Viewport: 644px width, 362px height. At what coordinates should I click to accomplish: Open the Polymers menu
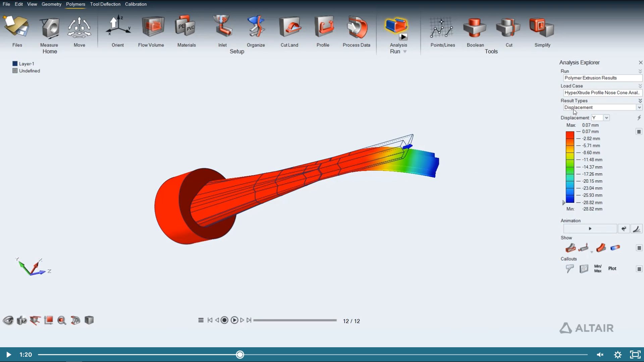click(75, 4)
